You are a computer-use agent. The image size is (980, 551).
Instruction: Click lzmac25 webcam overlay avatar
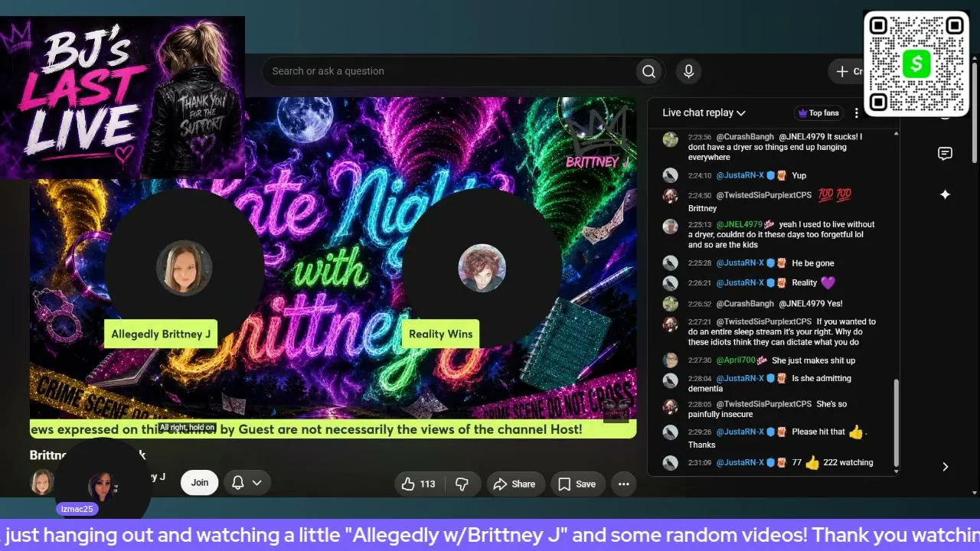102,486
